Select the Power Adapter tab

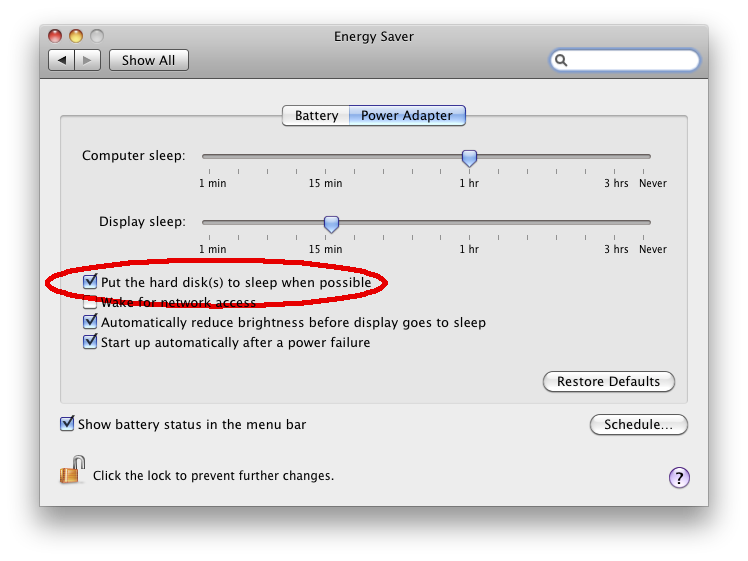point(407,115)
